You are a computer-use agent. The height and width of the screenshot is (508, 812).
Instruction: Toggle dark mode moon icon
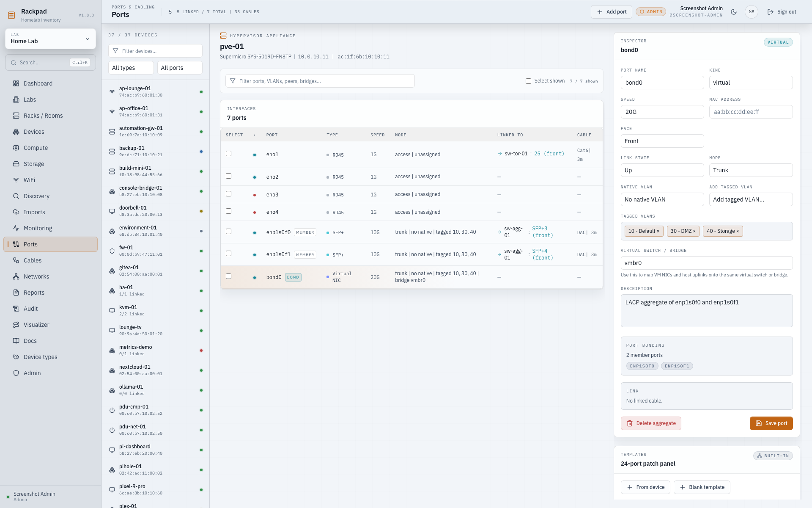tap(734, 12)
